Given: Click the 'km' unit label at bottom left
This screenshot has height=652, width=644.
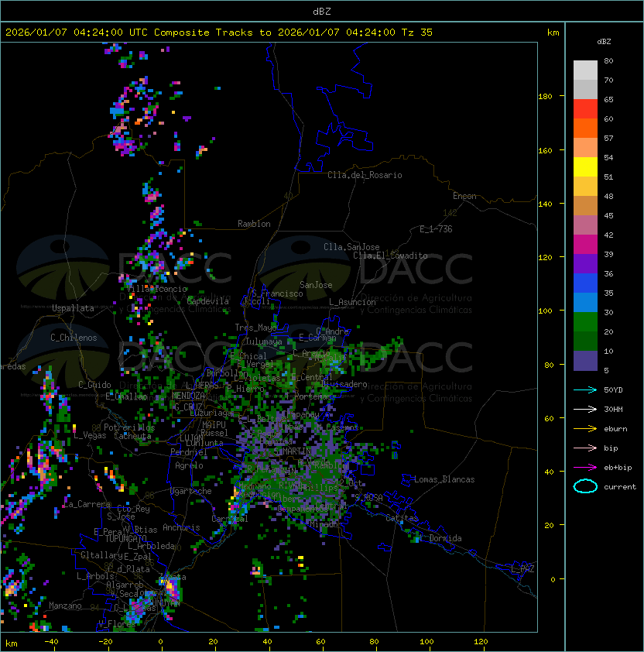Looking at the screenshot, I should (x=12, y=643).
